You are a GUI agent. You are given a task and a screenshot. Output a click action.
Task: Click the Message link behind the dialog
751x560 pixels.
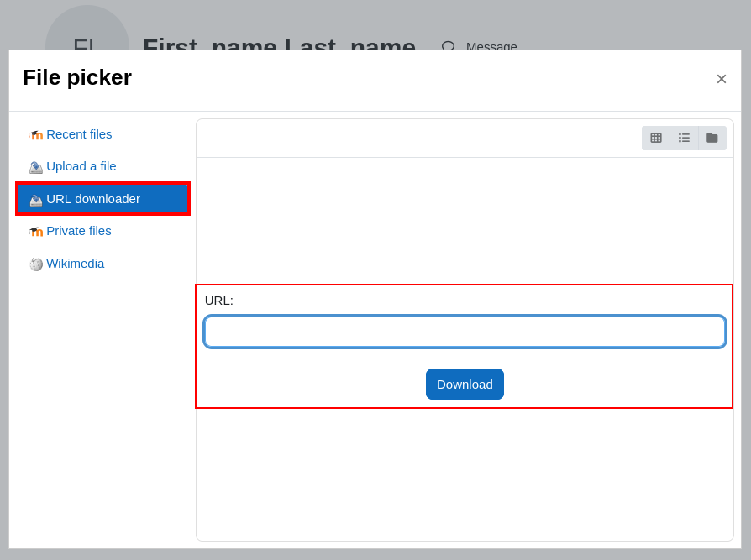(x=491, y=45)
